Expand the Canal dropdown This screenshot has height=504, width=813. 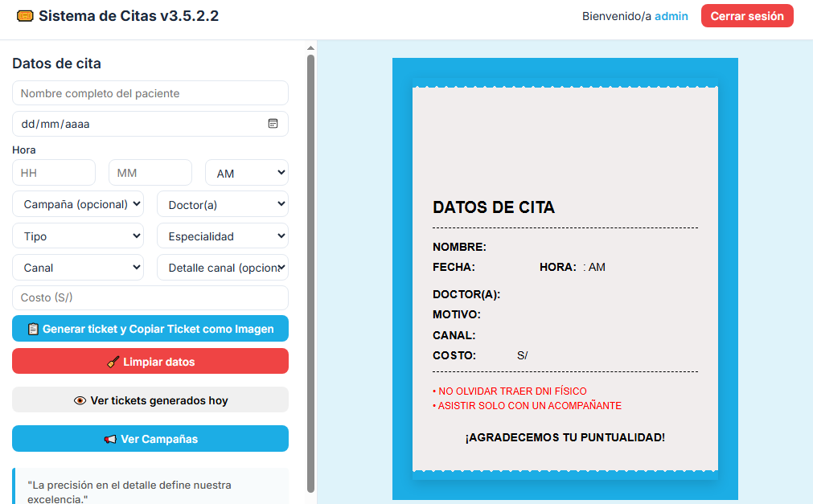[78, 268]
